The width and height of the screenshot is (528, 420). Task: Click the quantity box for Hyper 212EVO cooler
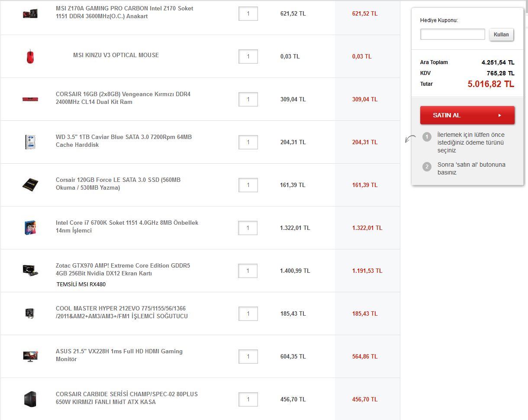click(x=248, y=313)
